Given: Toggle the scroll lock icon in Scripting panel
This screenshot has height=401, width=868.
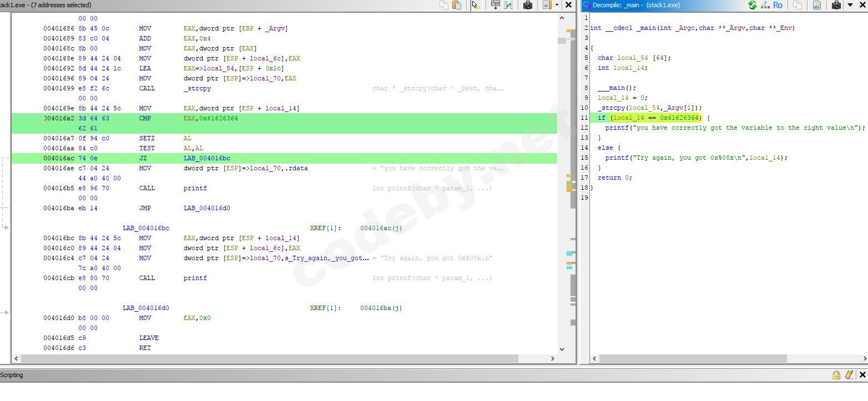Looking at the screenshot, I should 836,375.
